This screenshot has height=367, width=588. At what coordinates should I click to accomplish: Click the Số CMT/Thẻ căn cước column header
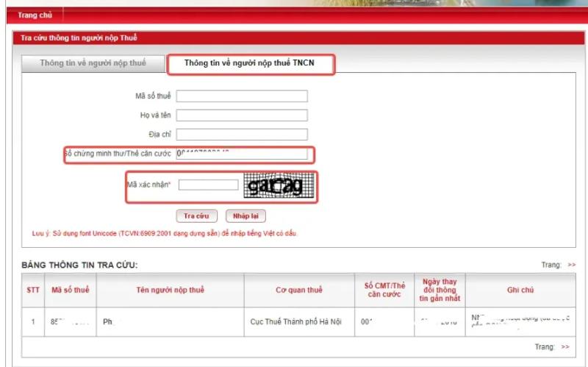click(x=384, y=291)
